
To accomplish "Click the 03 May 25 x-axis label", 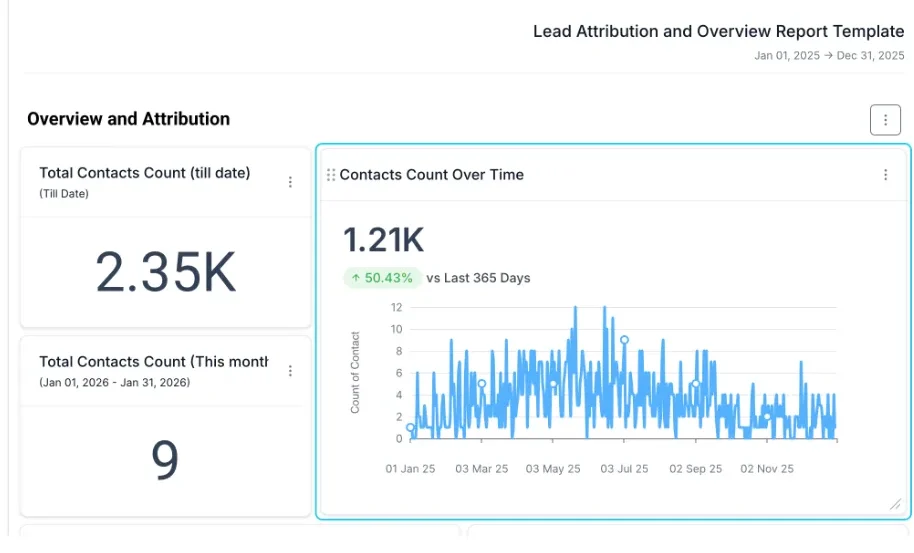I will [x=553, y=469].
